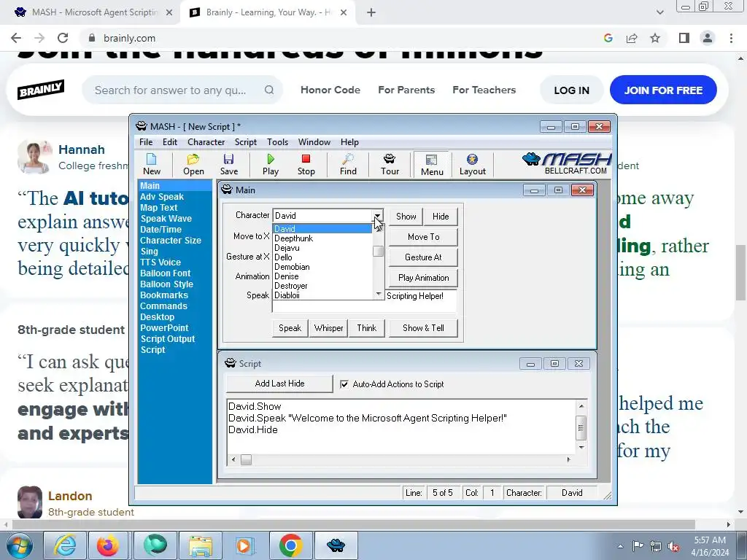This screenshot has height=560, width=747.
Task: Click the Brainly logo
Action: 41,90
